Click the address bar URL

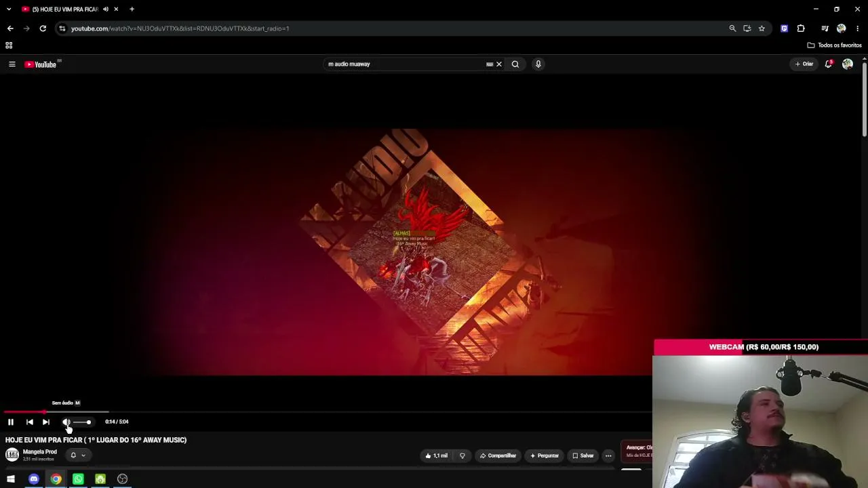coord(180,28)
